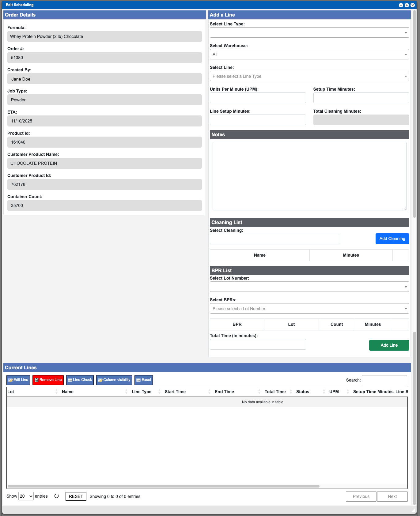Minimize the Edit Scheduling dialog

pos(401,5)
